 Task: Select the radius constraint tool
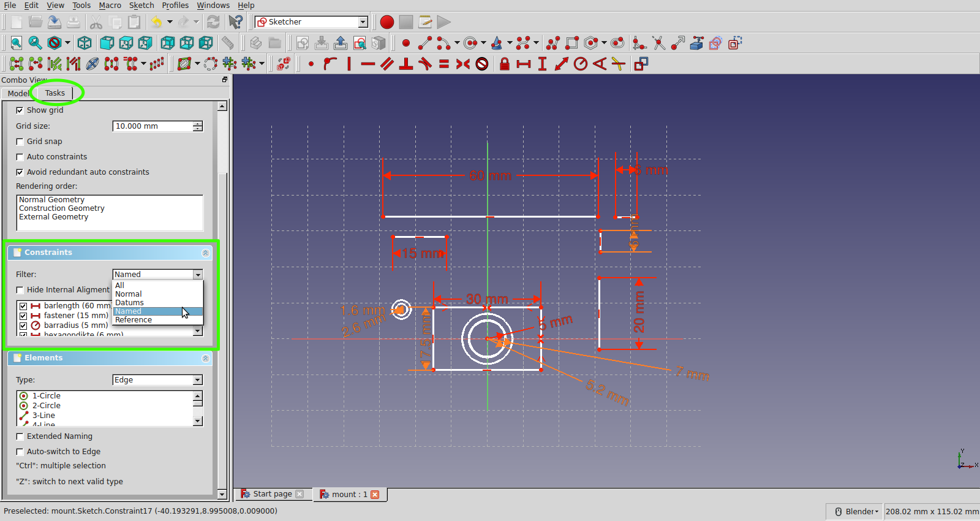tap(580, 64)
